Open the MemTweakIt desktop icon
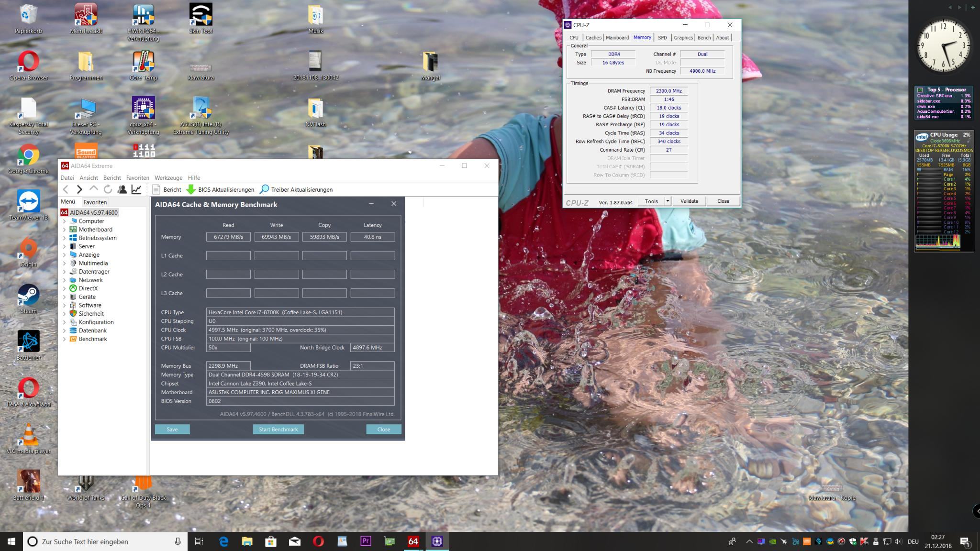980x551 pixels. [86, 19]
